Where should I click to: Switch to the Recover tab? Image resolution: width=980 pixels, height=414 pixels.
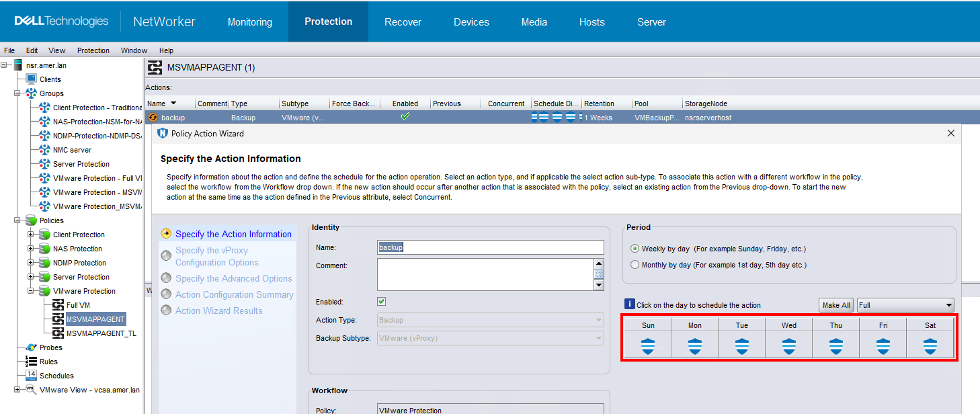[403, 22]
